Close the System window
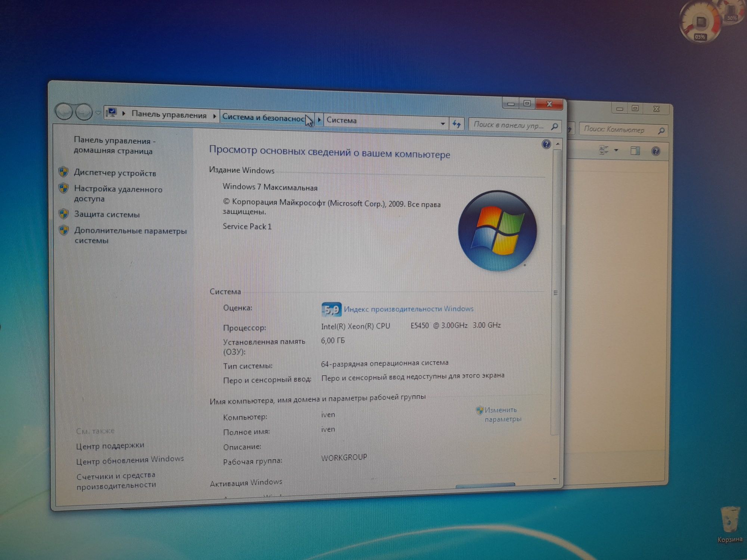The height and width of the screenshot is (560, 747). tap(549, 104)
